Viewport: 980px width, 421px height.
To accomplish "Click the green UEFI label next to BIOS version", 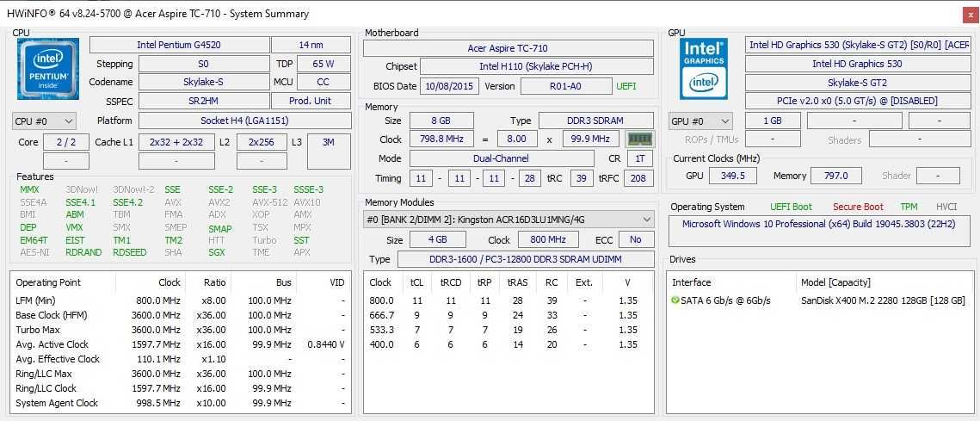I will pos(626,86).
